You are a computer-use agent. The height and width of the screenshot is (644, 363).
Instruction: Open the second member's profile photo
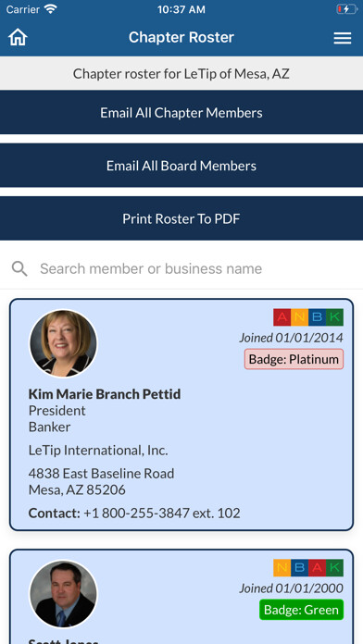[63, 594]
